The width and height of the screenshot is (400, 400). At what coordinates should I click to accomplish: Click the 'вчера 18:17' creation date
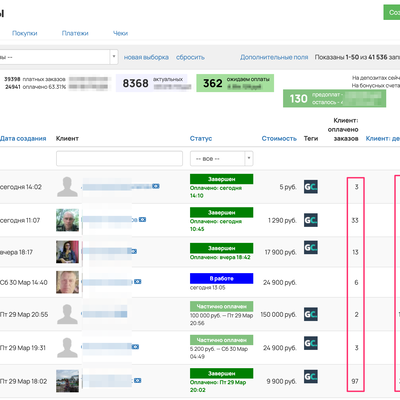(16, 252)
